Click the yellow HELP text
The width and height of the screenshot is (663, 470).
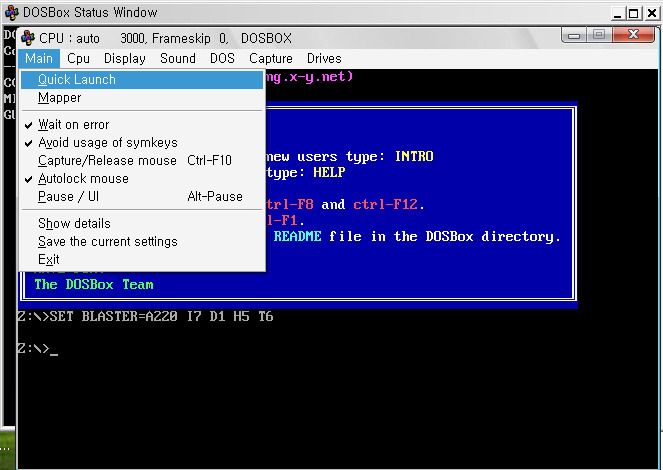[329, 172]
